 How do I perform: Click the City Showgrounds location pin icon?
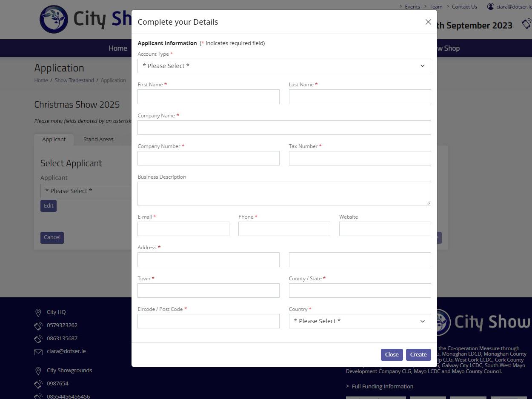point(38,371)
